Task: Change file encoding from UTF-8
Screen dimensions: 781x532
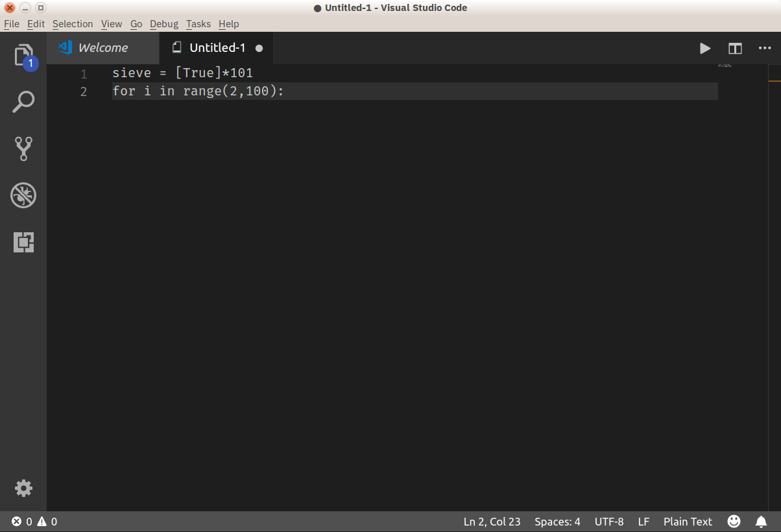Action: point(608,521)
